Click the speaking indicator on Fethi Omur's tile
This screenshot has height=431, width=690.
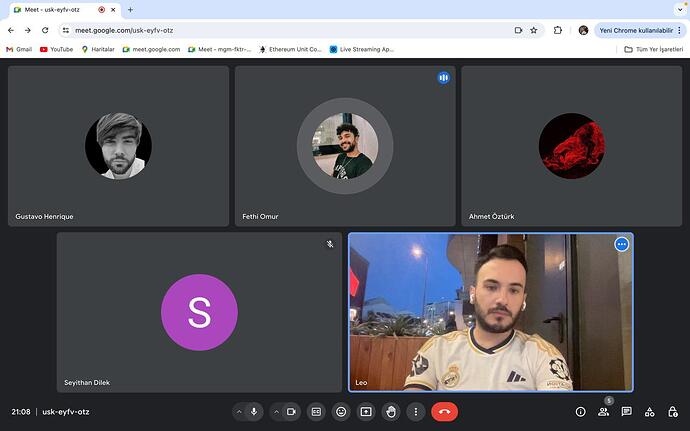[x=444, y=78]
